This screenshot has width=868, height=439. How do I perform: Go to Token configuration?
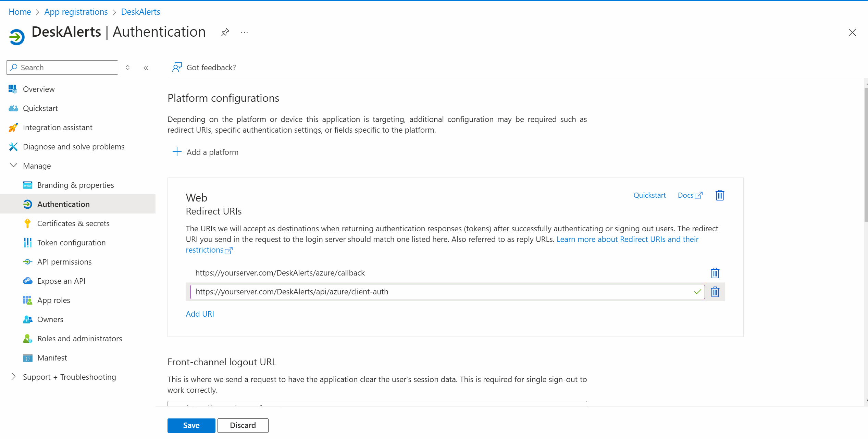tap(71, 243)
